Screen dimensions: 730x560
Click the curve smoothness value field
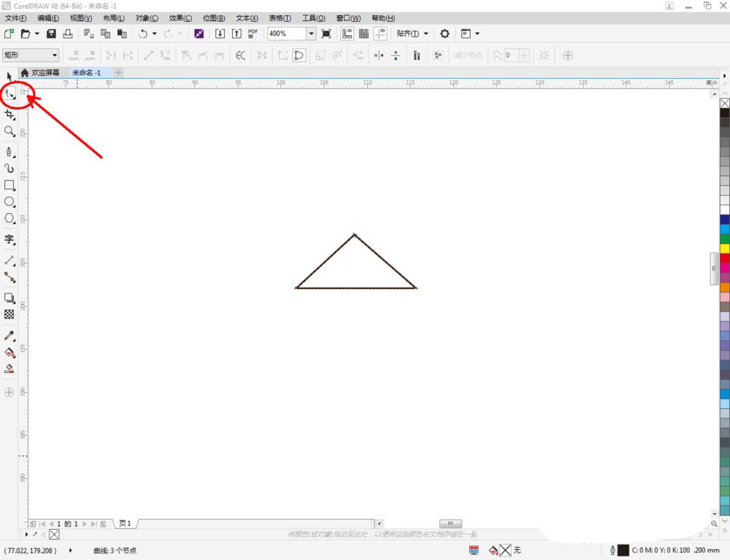tap(511, 55)
